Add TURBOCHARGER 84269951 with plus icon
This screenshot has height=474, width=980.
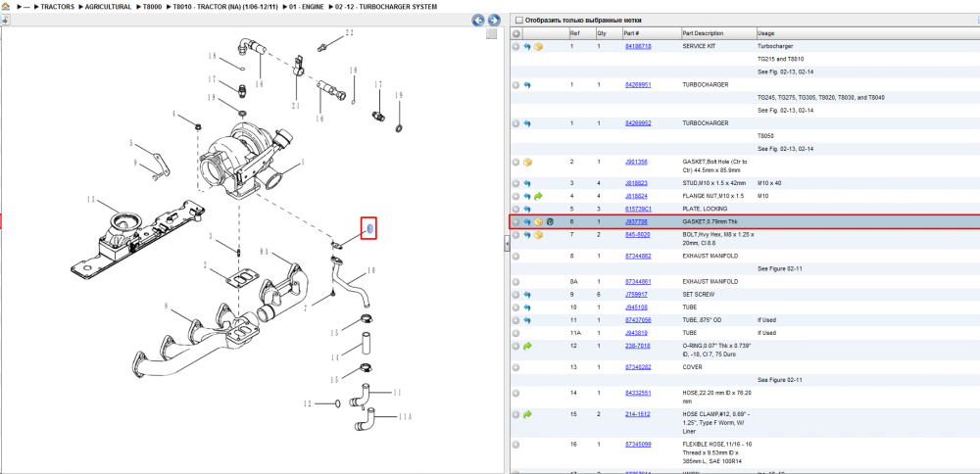[515, 85]
